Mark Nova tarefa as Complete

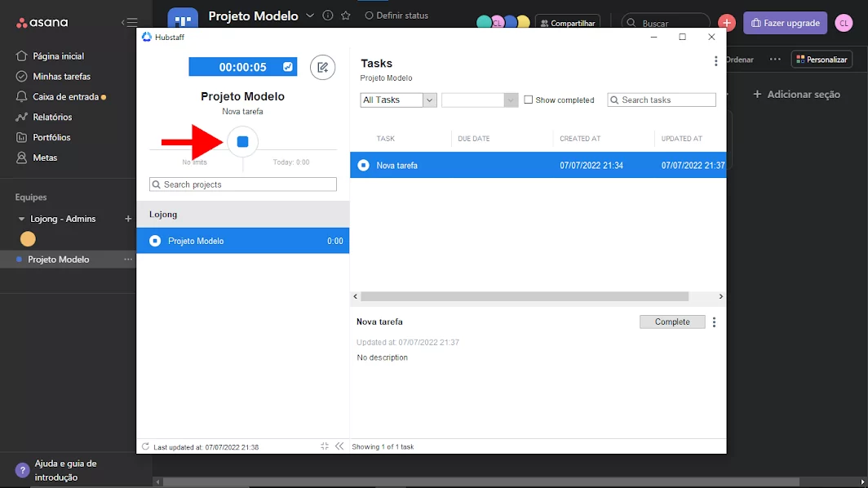coord(672,322)
